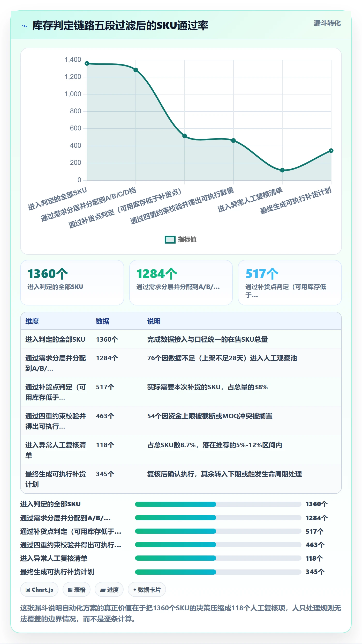This screenshot has width=362, height=644.
Task: Click the card title 库存判定链路五段过滤后的SKU通过率
Action: (x=120, y=26)
